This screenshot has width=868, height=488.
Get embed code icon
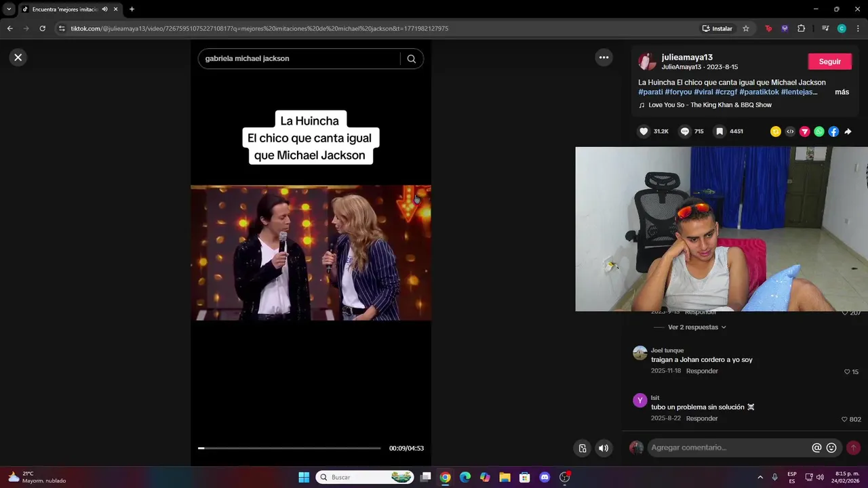coord(790,131)
